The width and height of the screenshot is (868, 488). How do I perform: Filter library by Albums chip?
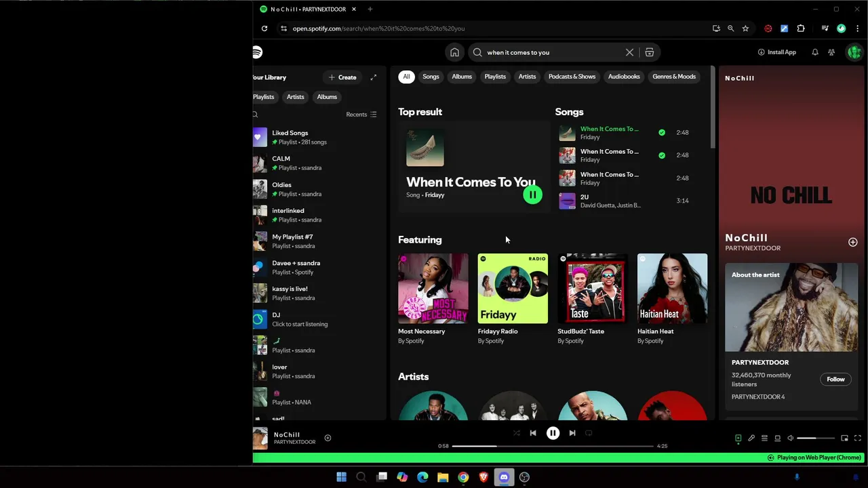click(327, 97)
